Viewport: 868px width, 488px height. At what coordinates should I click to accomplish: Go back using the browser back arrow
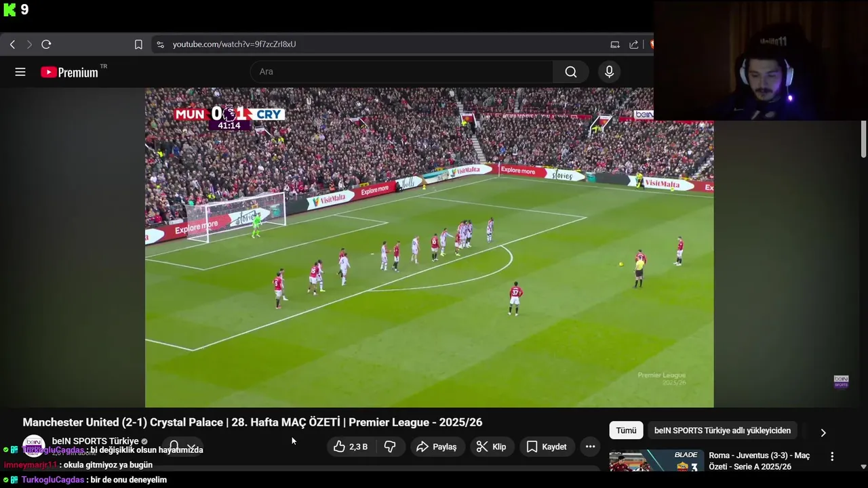tap(12, 44)
